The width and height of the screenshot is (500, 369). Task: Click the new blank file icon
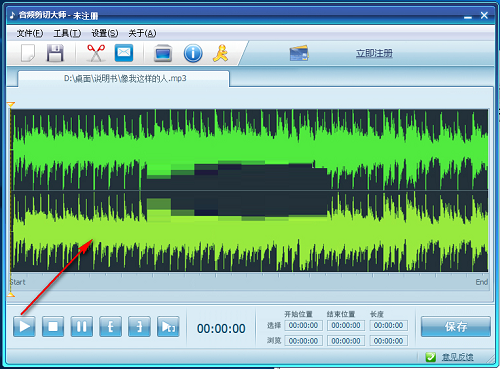[28, 53]
